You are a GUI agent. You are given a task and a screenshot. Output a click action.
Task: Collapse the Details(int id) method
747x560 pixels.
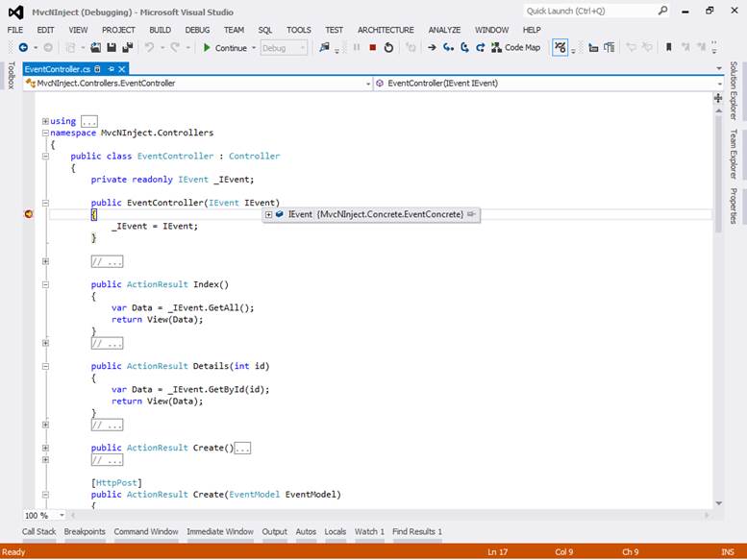pyautogui.click(x=45, y=366)
